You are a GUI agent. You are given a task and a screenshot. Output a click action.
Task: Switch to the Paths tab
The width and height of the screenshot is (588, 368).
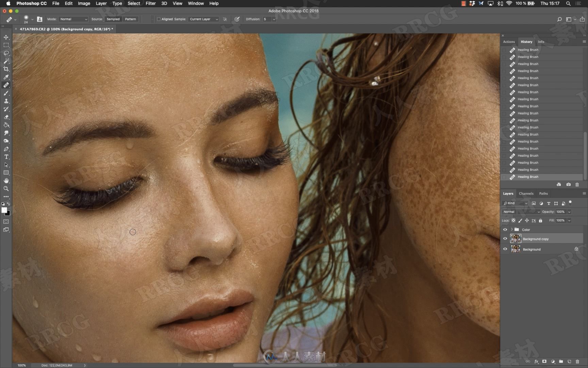point(543,194)
